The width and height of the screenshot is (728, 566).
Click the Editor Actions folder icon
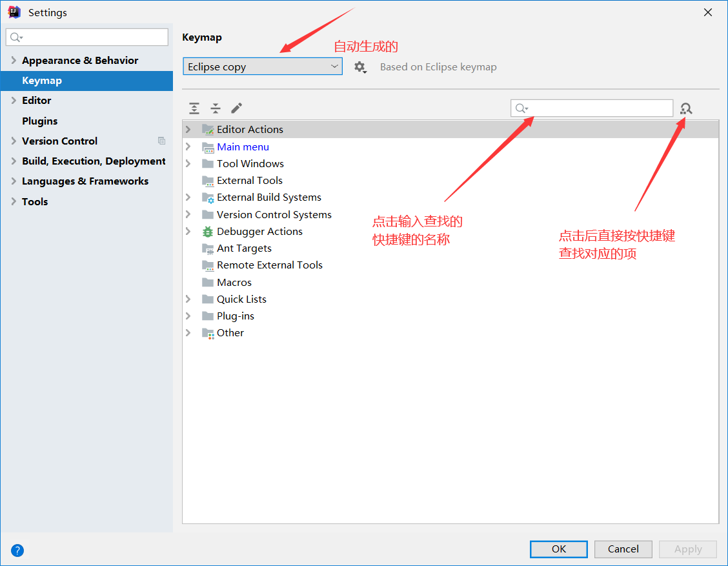(208, 129)
